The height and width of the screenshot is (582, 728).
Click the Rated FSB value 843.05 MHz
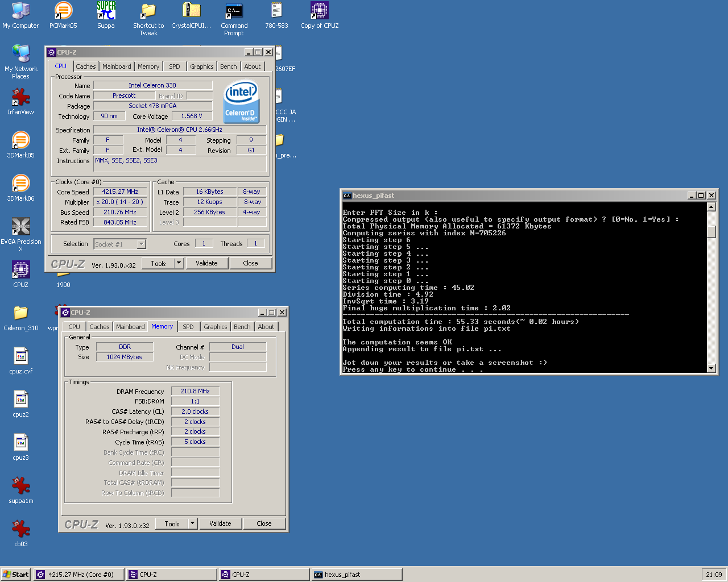(120, 222)
